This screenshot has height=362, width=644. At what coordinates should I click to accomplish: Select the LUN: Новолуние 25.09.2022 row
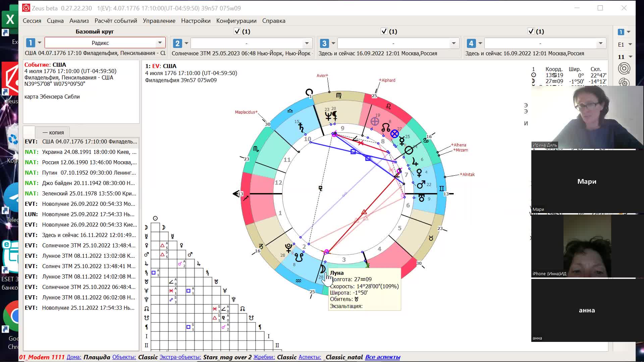pos(81,214)
